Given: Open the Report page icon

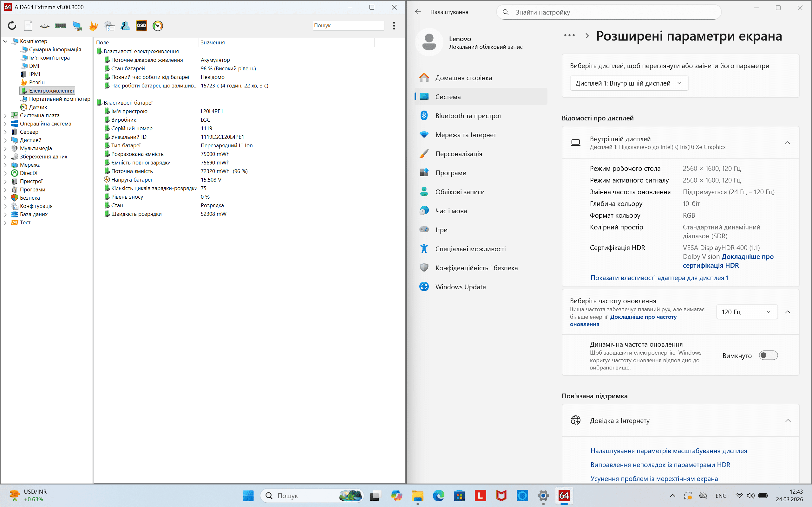Looking at the screenshot, I should 28,25.
